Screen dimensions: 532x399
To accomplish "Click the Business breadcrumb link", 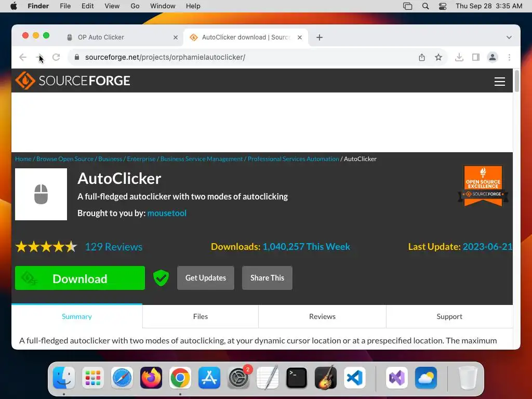I will [x=110, y=159].
